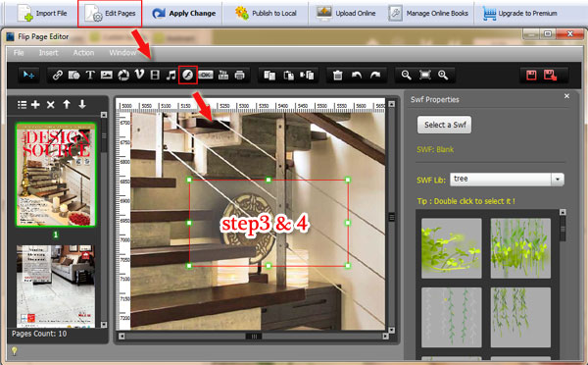Open Edit Pages from the top toolbar
Image resolution: width=588 pixels, height=365 pixels.
110,14
